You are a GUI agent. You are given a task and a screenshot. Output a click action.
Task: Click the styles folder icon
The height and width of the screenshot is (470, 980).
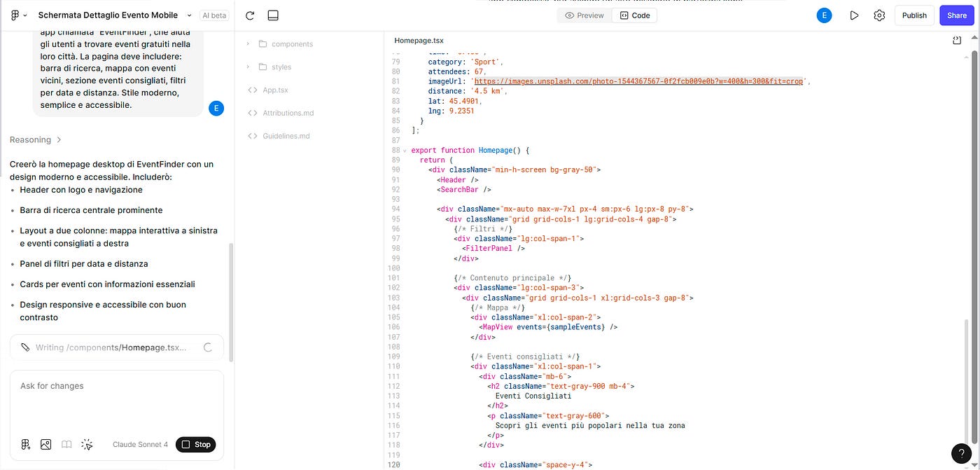click(263, 67)
